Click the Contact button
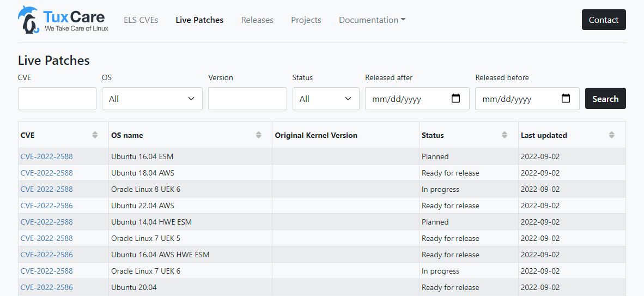This screenshot has width=644, height=296. 604,20
